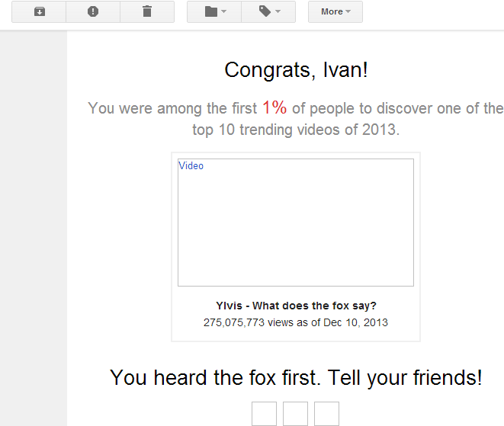This screenshot has height=426, width=504.
Task: Expand the More actions menu
Action: (x=335, y=12)
